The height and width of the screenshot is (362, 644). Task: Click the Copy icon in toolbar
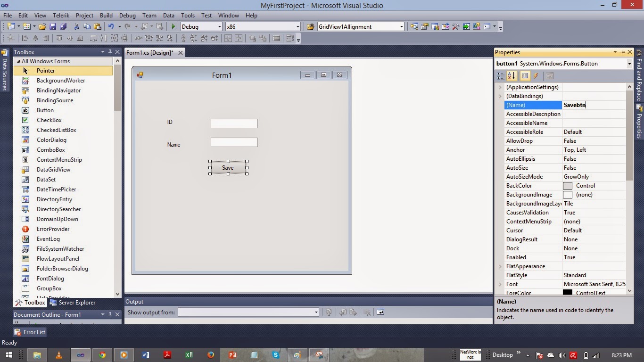[87, 27]
